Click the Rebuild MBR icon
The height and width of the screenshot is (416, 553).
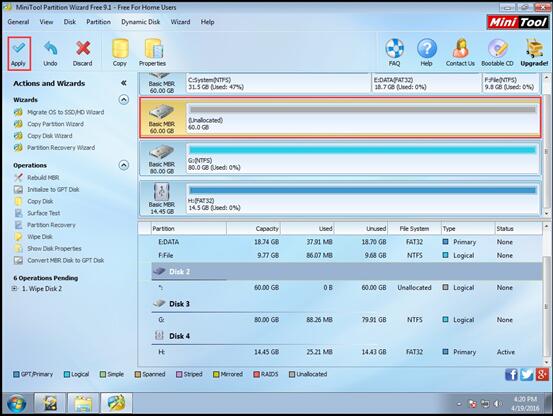[x=18, y=177]
